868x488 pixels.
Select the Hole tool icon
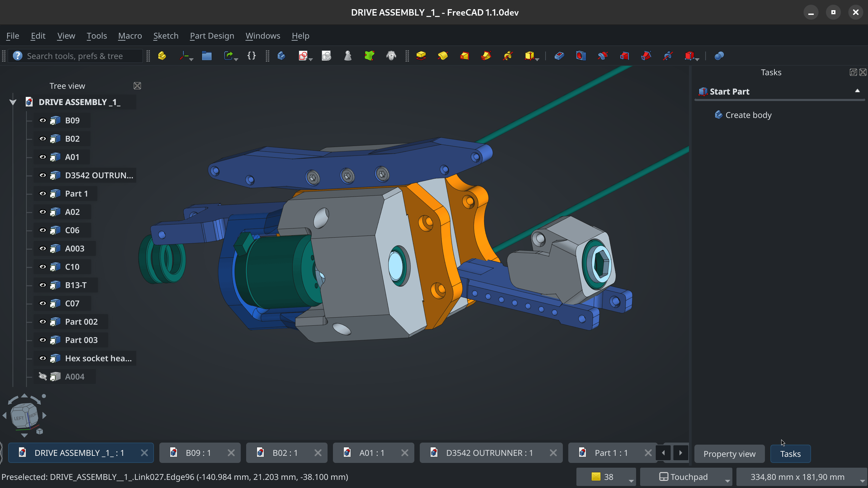pos(581,56)
